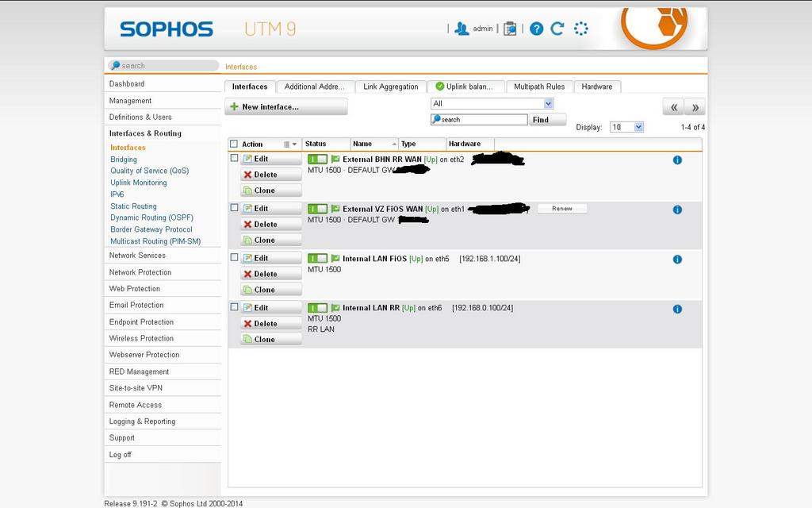Screen dimensions: 812x508
Task: Click the interface list search field
Action: [479, 120]
